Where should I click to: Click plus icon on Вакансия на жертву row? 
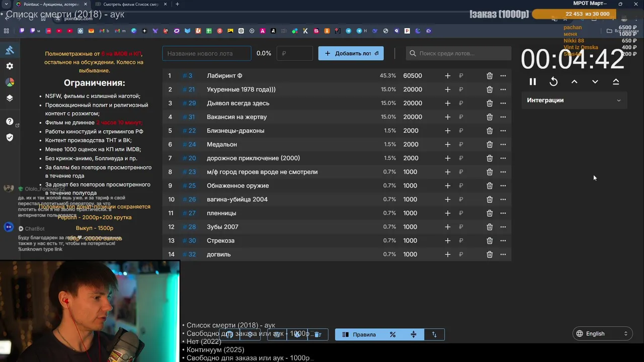click(447, 117)
